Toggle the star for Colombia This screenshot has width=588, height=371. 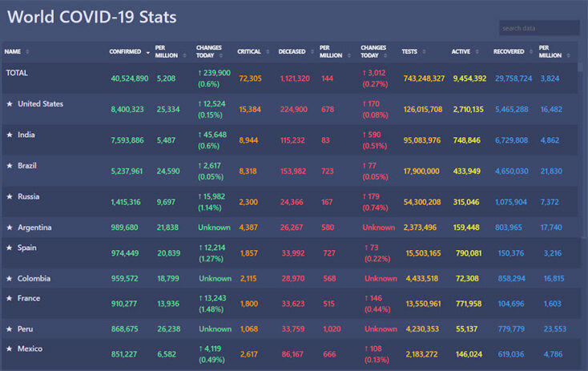(10, 279)
